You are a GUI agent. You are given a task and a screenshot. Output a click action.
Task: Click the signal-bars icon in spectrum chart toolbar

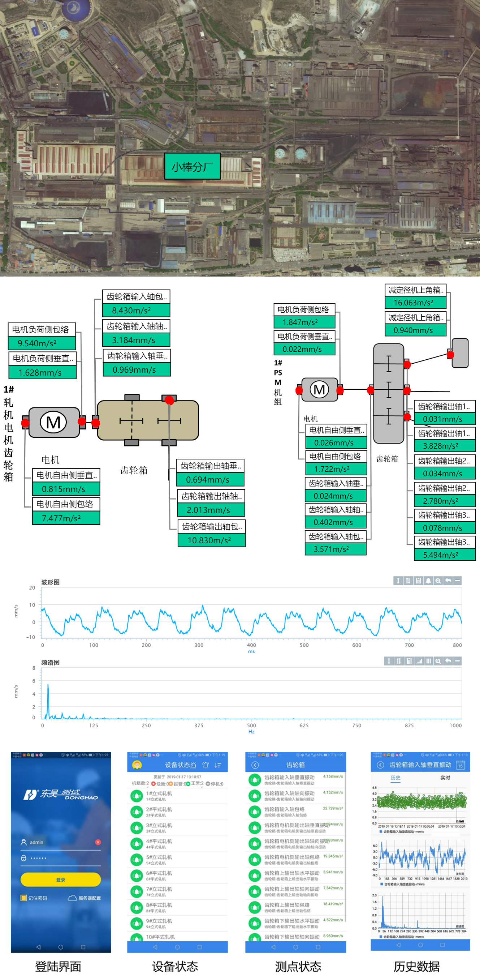click(x=419, y=661)
